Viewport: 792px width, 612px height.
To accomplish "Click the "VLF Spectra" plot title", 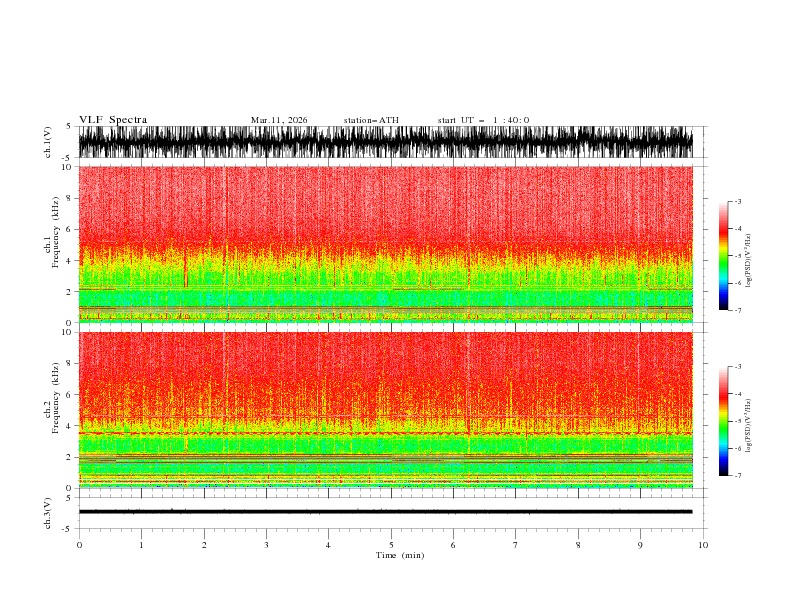I will coord(113,120).
